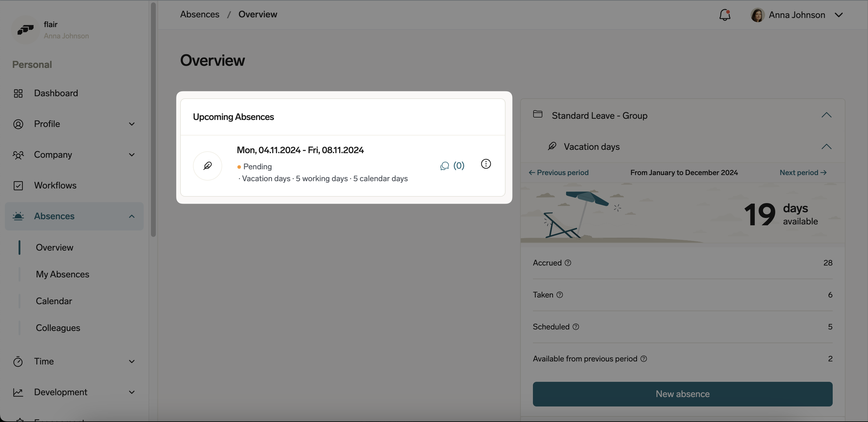Image resolution: width=868 pixels, height=422 pixels.
Task: Open the Dashboard icon in the sidebar
Action: point(19,93)
